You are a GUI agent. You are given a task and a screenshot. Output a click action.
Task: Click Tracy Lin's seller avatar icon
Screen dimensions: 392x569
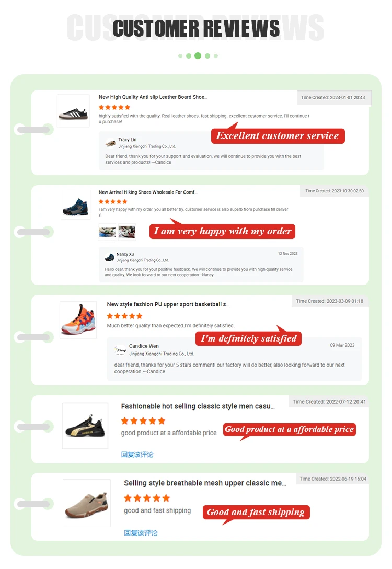click(x=110, y=143)
